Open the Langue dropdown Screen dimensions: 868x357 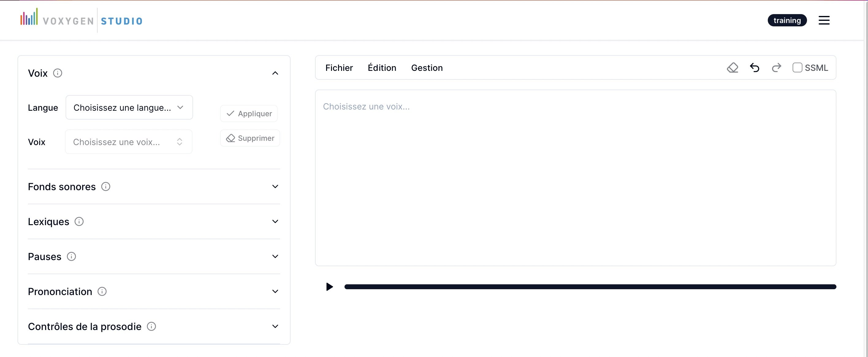[x=129, y=108]
